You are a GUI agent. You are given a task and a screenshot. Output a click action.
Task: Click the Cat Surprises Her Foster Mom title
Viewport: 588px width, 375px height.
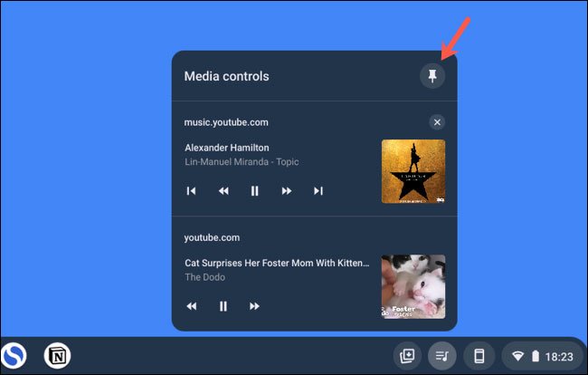(277, 264)
